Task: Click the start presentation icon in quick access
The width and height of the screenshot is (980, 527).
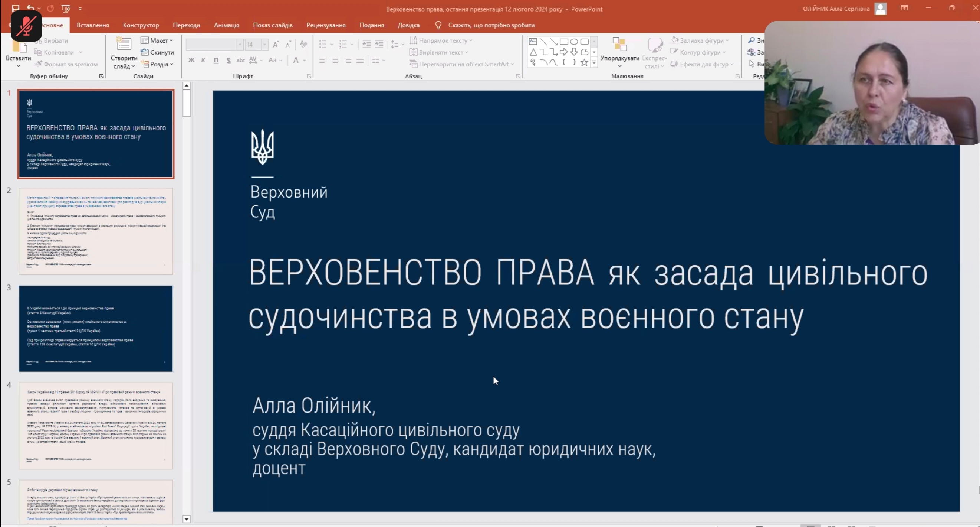Action: 65,9
